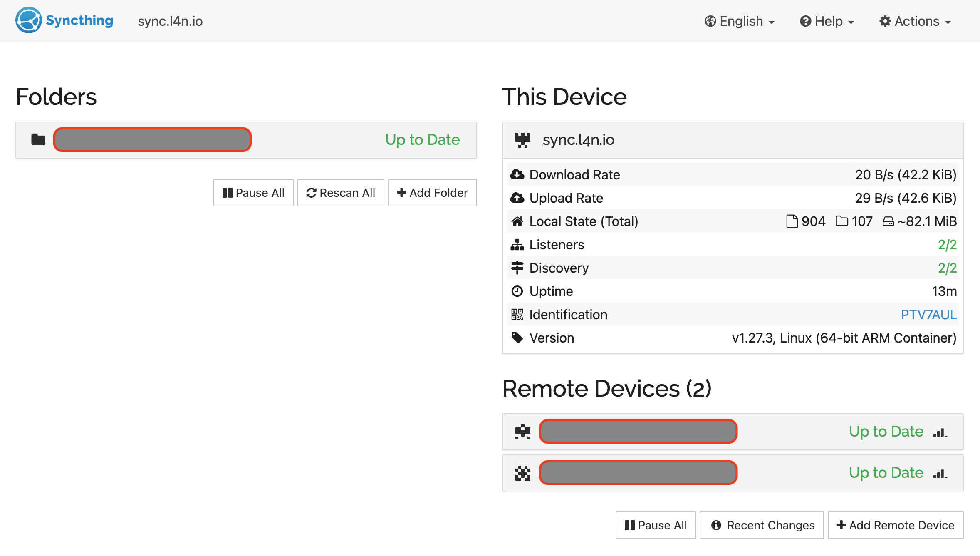Expand the first remote device row
The height and width of the screenshot is (556, 980).
coord(790,432)
